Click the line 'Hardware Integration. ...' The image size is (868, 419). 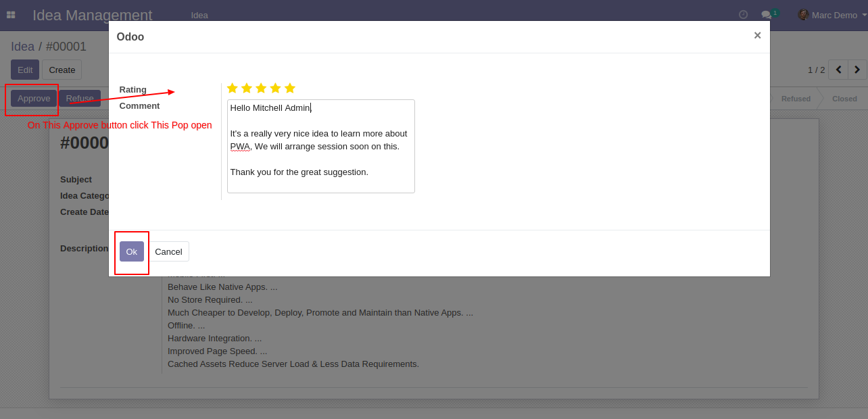coord(215,339)
